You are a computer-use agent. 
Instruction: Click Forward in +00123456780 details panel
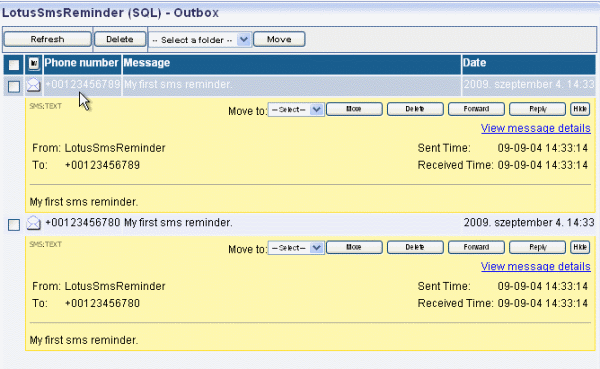tap(476, 247)
